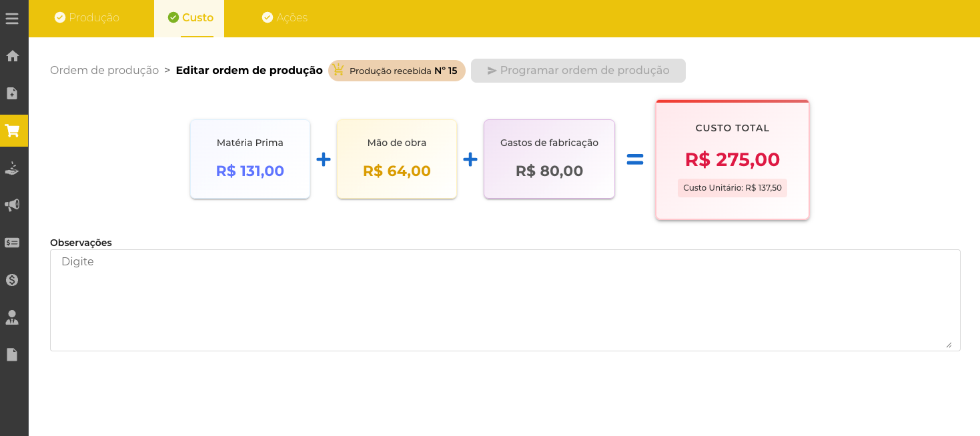Click the dollar coin sidebar icon
Viewport: 980px width, 436px height.
coord(12,280)
